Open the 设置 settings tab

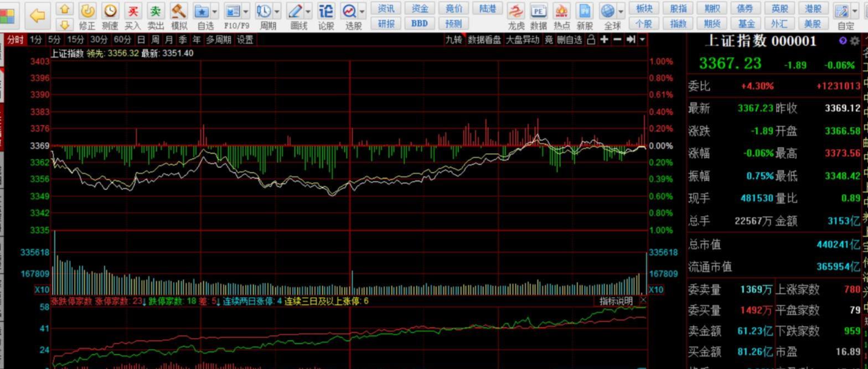245,39
